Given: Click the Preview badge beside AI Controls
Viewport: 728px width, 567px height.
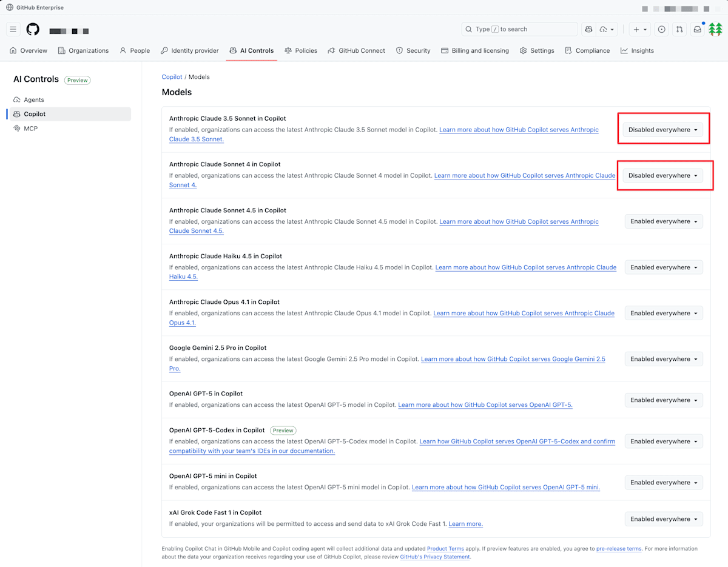Looking at the screenshot, I should pos(77,80).
